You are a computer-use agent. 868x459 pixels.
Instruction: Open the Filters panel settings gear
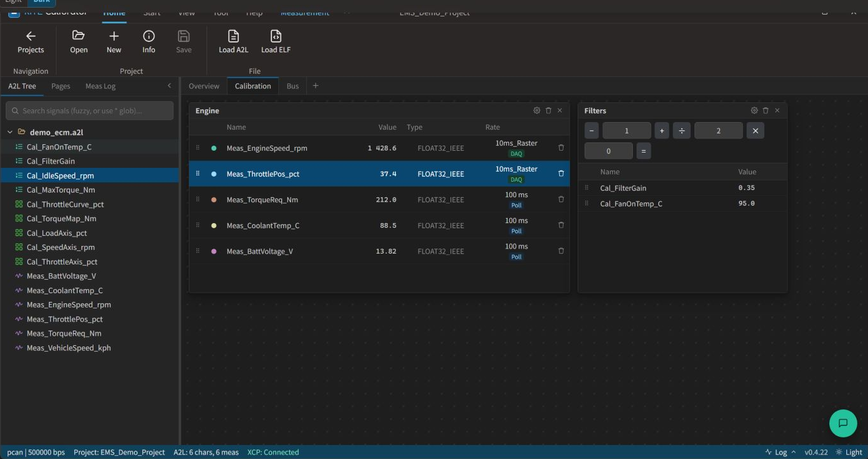[x=754, y=111]
